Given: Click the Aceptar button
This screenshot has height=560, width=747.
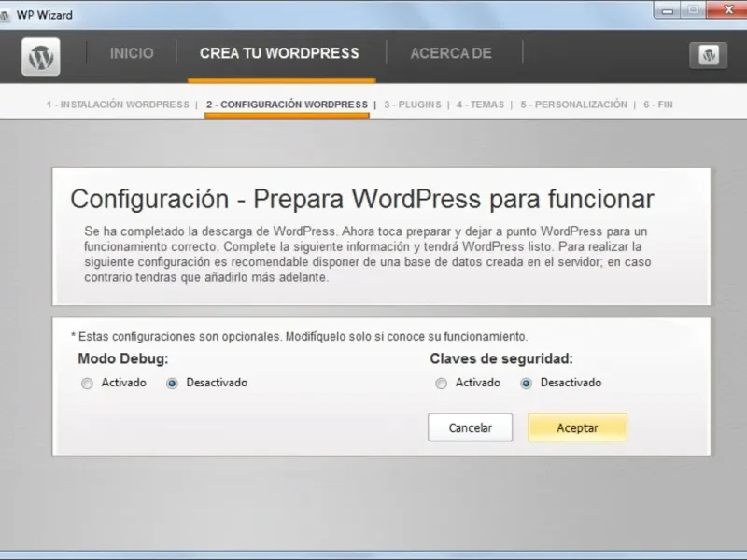Looking at the screenshot, I should [577, 427].
